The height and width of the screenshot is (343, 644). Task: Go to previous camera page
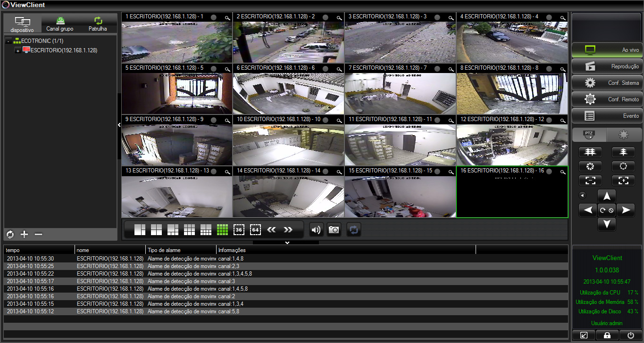click(x=271, y=230)
